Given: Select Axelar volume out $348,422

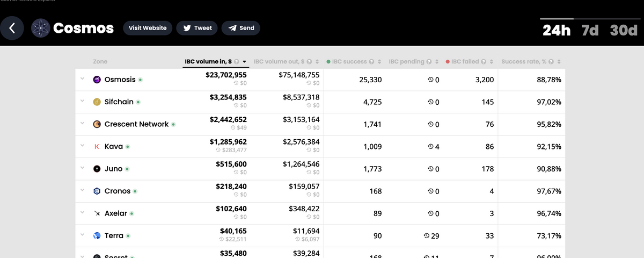Looking at the screenshot, I should (304, 209).
